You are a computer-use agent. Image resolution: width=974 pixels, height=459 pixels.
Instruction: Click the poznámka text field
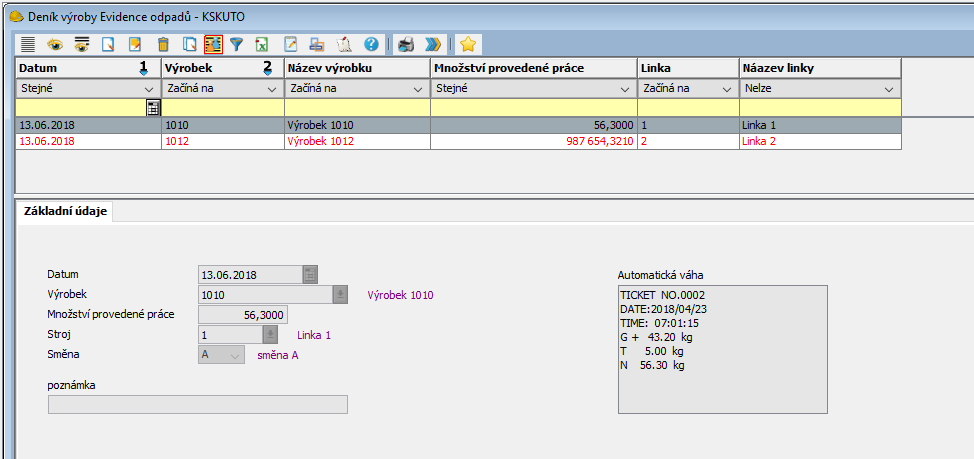click(198, 404)
